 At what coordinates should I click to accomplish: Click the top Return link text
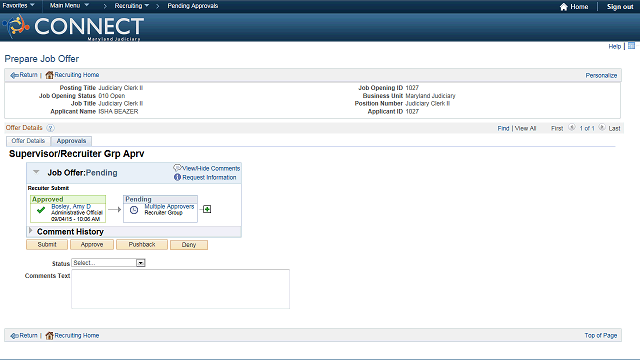click(x=28, y=75)
